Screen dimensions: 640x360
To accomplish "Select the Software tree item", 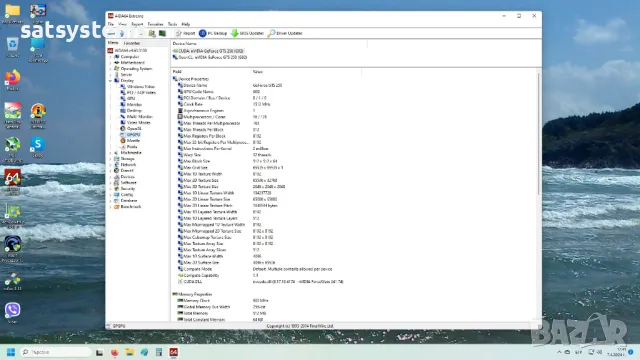I will tap(128, 182).
